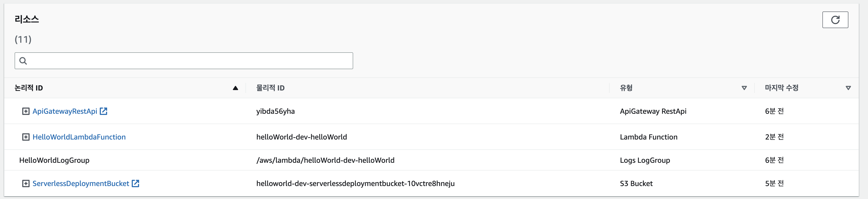Image resolution: width=868 pixels, height=199 pixels.
Task: Click 2분 전 in Lambda Function row
Action: pos(774,137)
